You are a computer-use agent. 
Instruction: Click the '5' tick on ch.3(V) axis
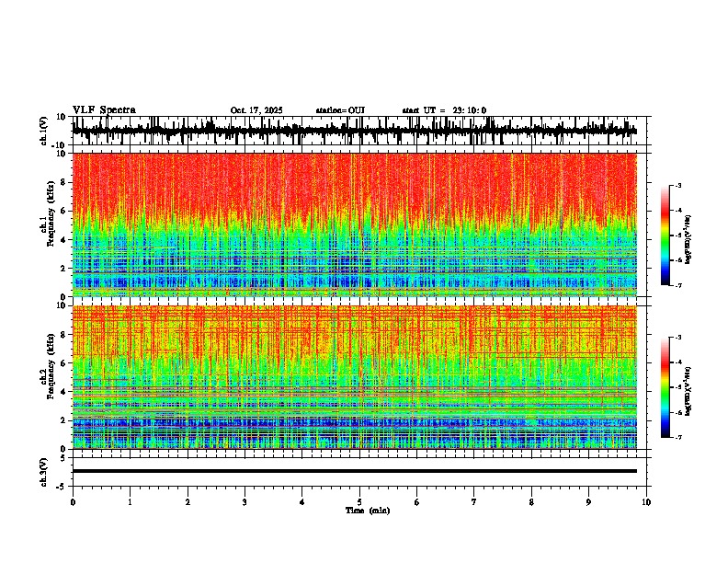click(x=63, y=457)
